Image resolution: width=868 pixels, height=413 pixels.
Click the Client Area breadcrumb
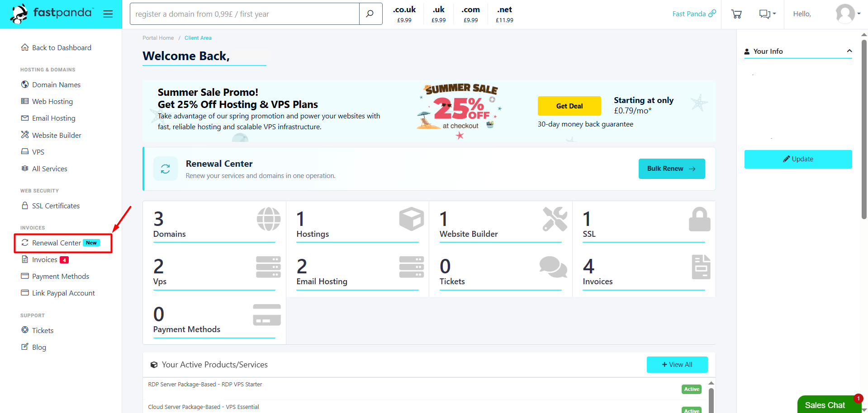198,38
